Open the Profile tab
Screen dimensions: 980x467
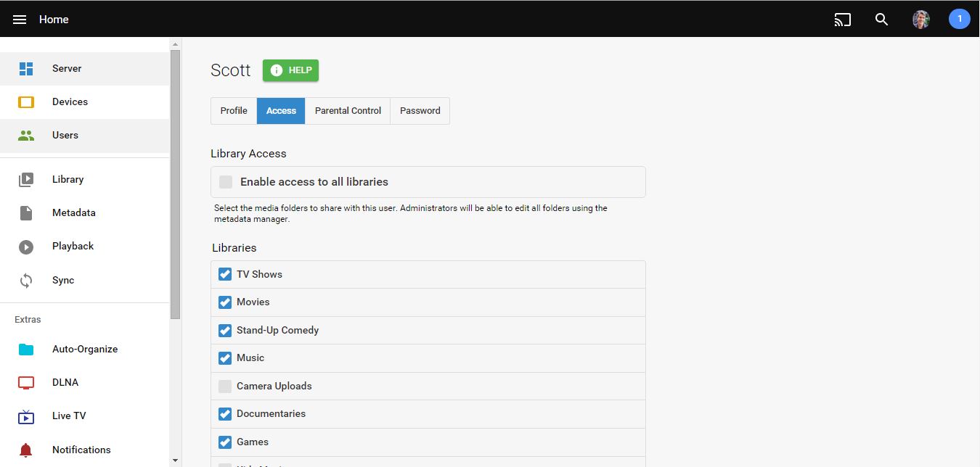234,111
